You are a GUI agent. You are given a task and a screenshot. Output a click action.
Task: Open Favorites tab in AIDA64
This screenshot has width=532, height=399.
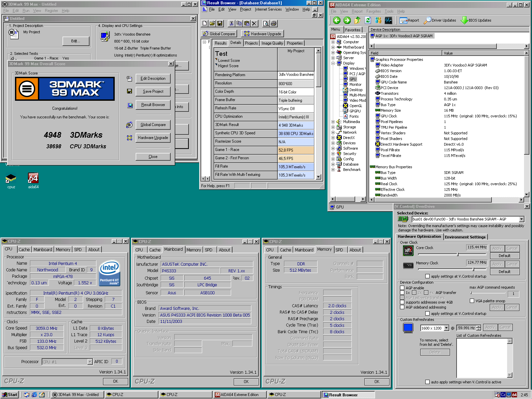352,30
